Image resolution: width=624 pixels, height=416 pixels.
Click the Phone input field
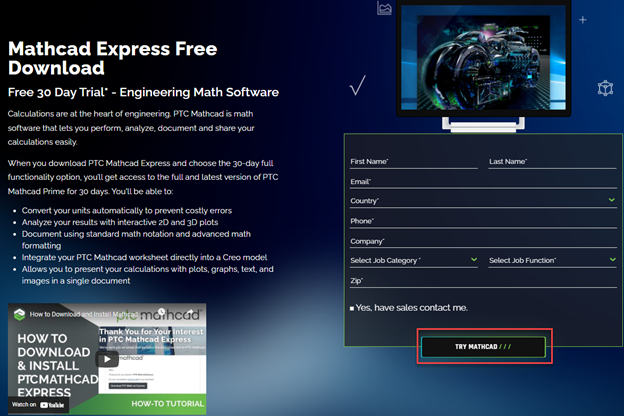point(483,221)
